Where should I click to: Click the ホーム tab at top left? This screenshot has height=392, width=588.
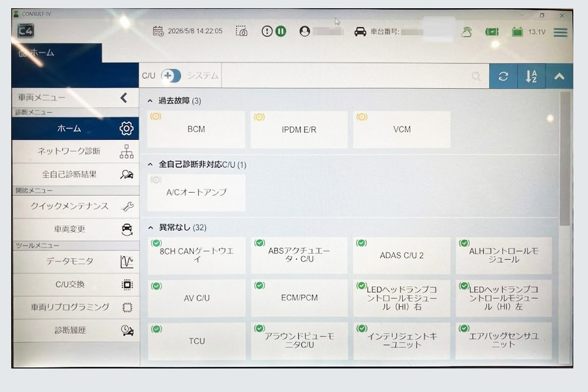tap(56, 53)
